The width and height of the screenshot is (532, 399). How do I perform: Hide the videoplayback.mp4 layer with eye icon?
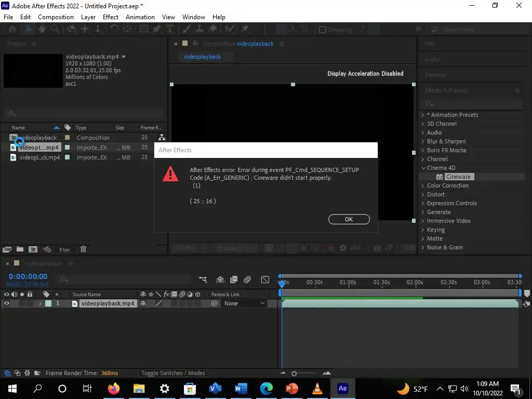tap(6, 303)
